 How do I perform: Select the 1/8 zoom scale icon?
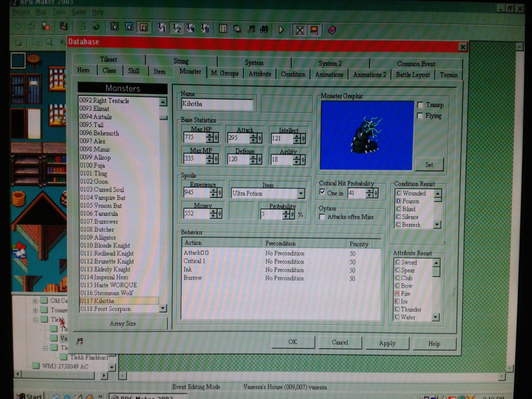tap(205, 29)
